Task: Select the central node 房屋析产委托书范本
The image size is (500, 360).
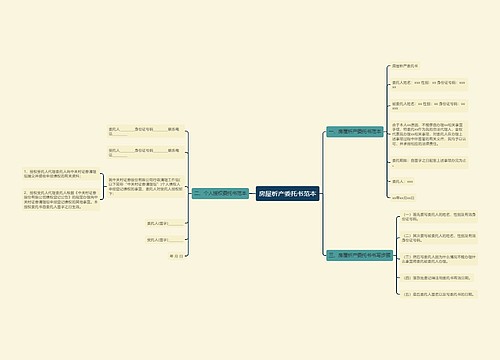Action: point(288,194)
